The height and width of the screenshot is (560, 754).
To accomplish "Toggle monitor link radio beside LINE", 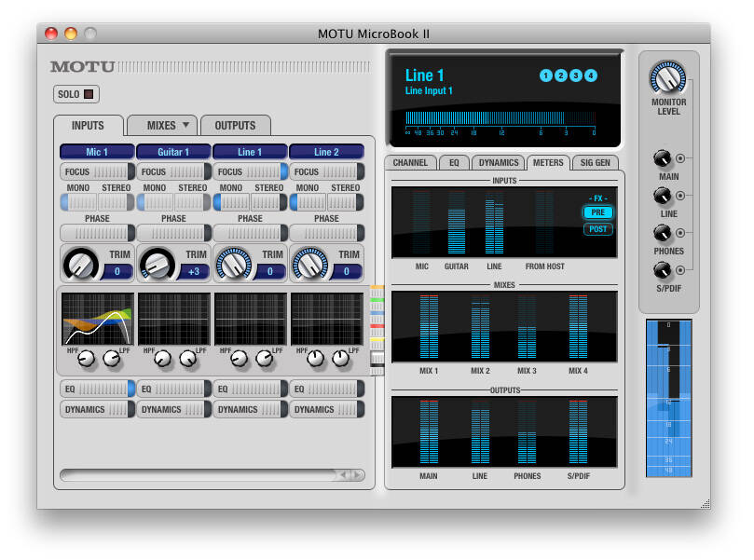I will (x=680, y=196).
